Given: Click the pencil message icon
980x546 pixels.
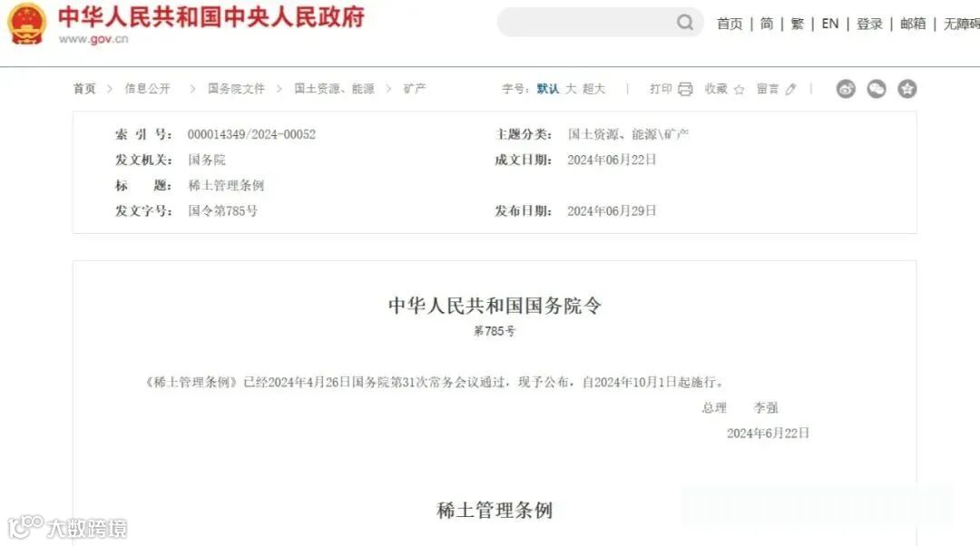Looking at the screenshot, I should [790, 89].
